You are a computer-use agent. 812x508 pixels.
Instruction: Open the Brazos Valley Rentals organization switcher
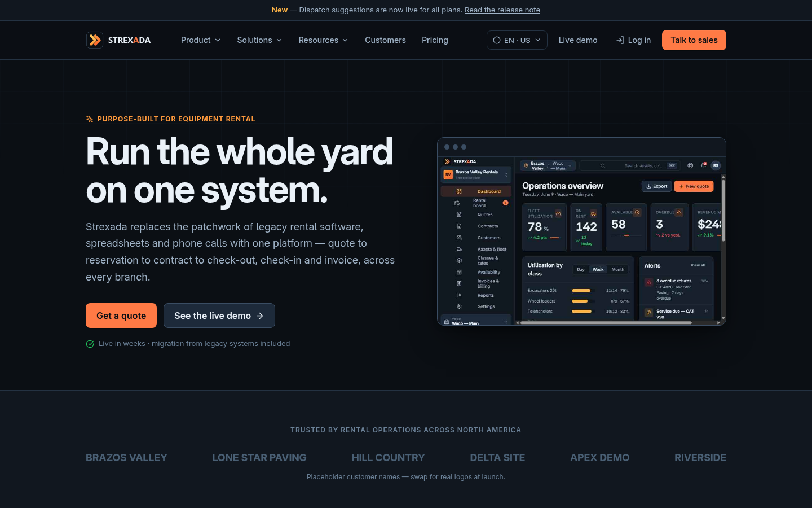coord(476,174)
